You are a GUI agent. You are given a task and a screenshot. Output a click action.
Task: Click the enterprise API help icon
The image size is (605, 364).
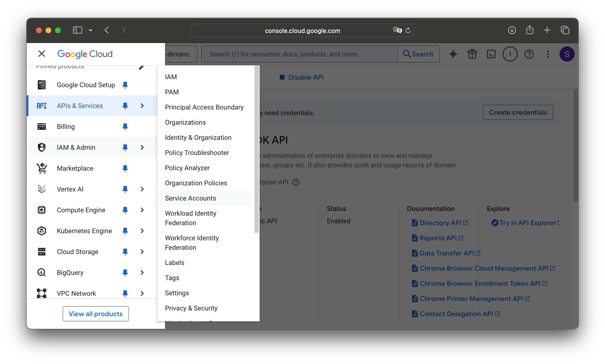pos(296,182)
